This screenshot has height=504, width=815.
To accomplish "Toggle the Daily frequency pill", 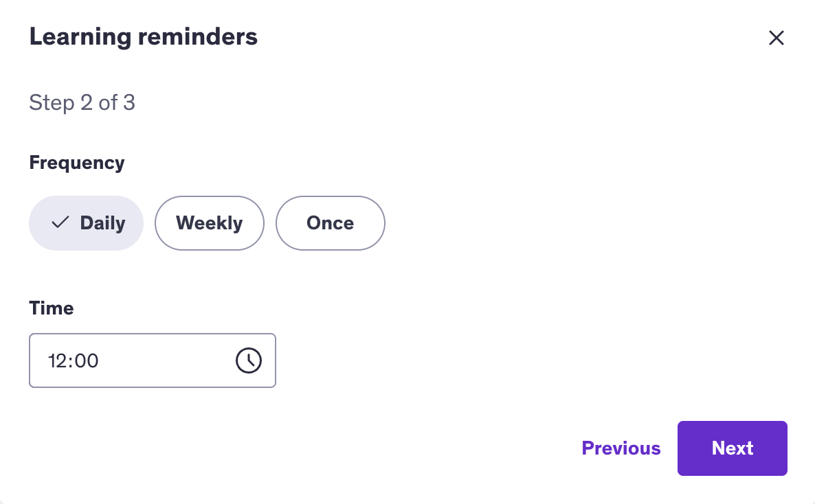I will tap(86, 222).
